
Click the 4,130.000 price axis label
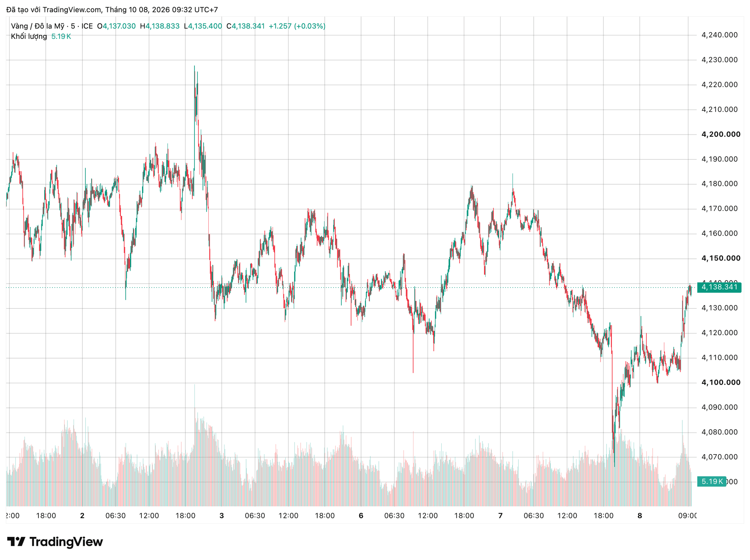[x=719, y=308]
